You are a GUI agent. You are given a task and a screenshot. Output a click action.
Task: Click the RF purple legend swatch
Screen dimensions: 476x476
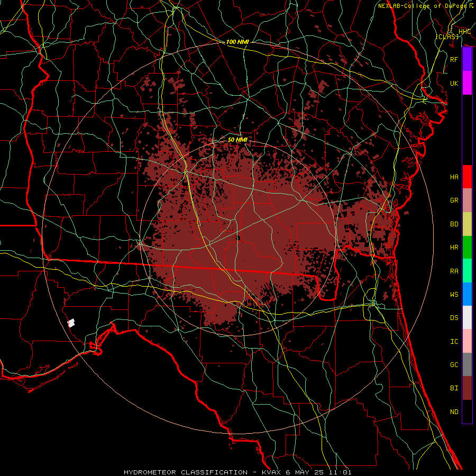(x=467, y=59)
